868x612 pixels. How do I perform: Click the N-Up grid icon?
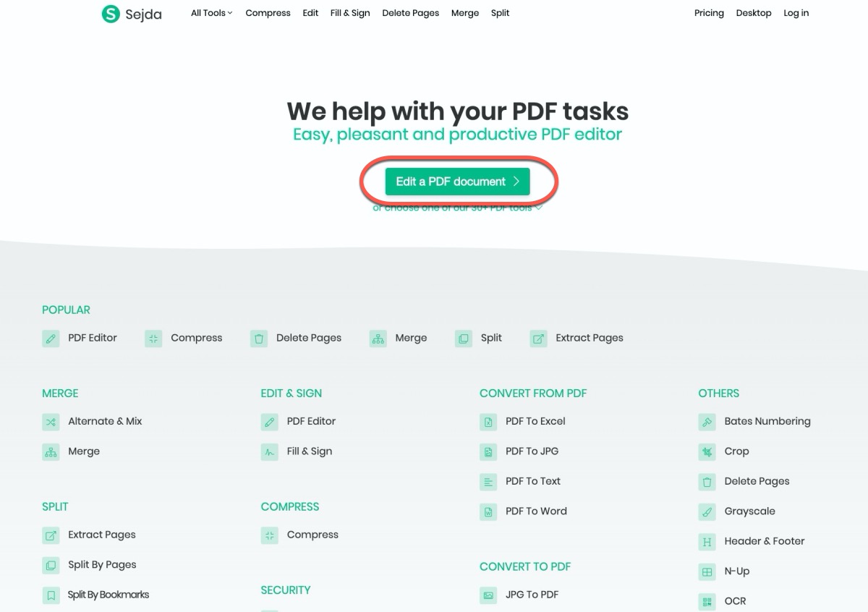coord(707,572)
